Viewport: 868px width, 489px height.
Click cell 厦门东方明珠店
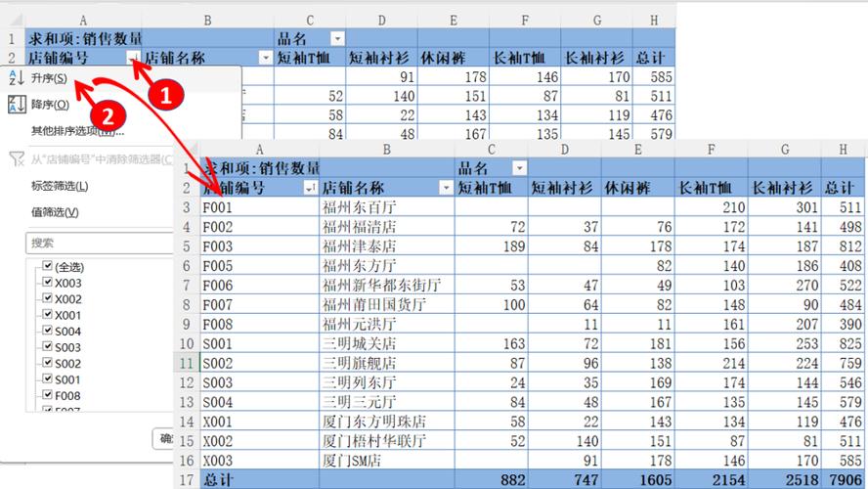387,422
